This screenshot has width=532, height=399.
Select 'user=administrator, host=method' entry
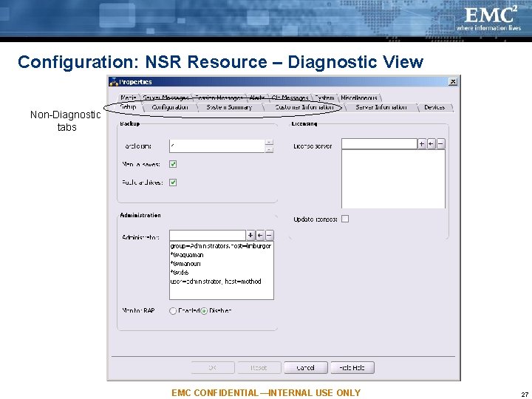tap(216, 282)
